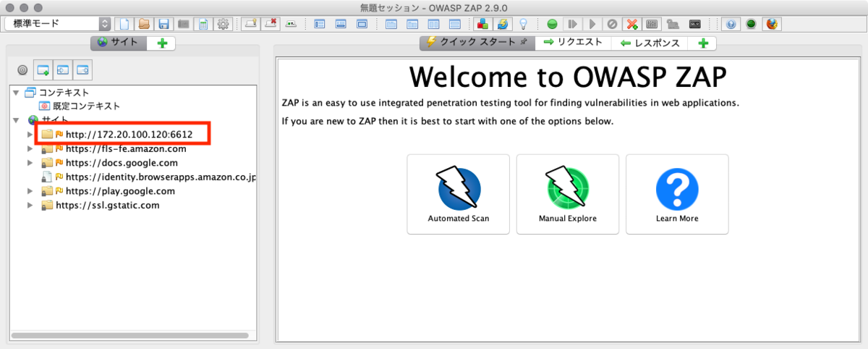The height and width of the screenshot is (349, 868).
Task: Add a custom breakpoint with red X icon
Action: point(632,24)
